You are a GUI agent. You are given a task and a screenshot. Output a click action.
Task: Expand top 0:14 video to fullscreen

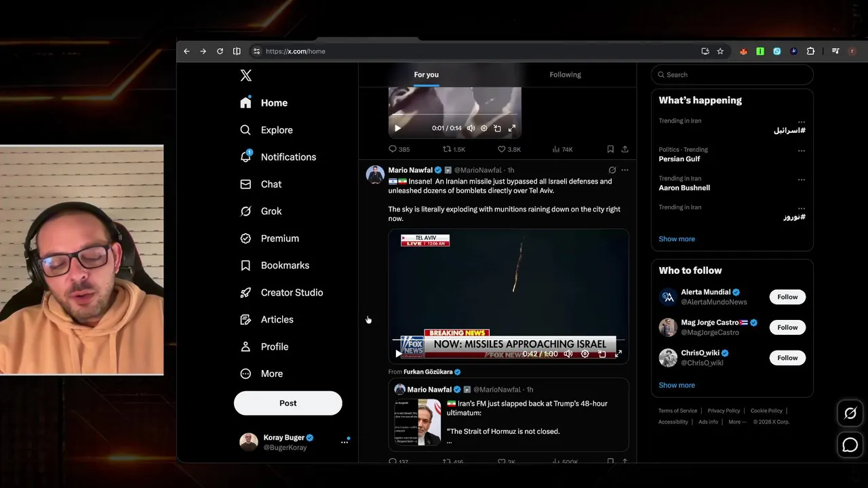tap(512, 128)
